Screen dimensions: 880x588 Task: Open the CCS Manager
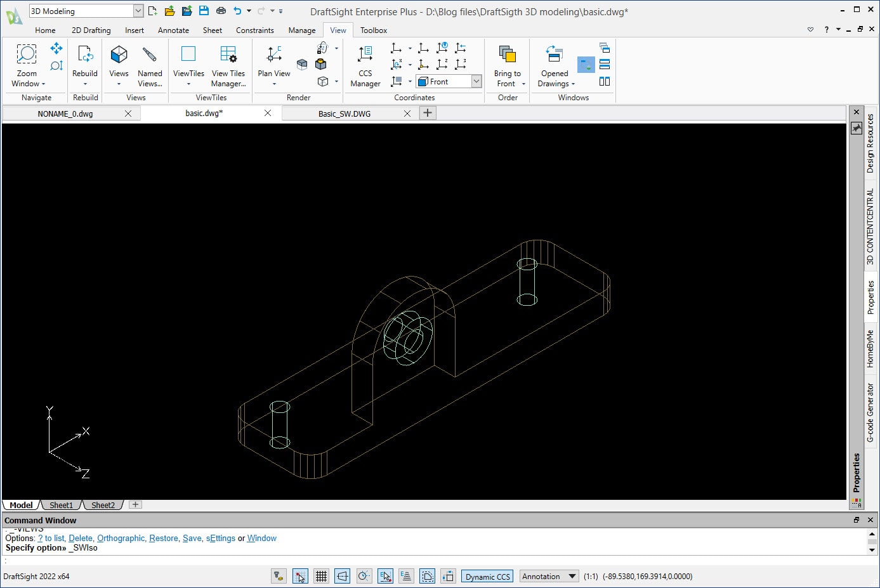pos(365,66)
